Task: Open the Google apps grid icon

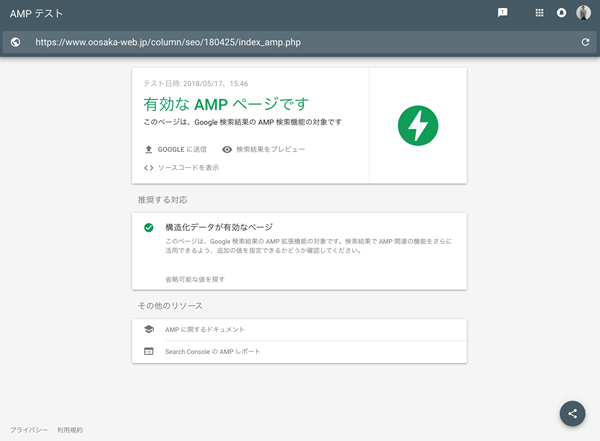Action: [539, 13]
